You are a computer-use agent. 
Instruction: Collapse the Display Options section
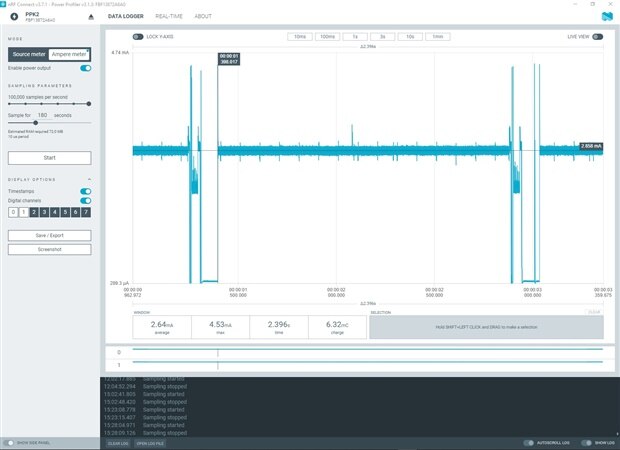click(x=89, y=180)
